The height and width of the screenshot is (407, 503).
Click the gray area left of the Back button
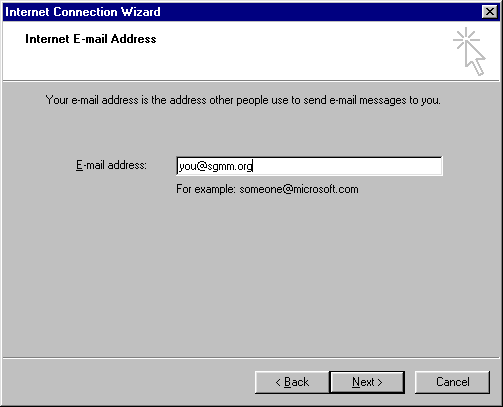pyautogui.click(x=128, y=382)
